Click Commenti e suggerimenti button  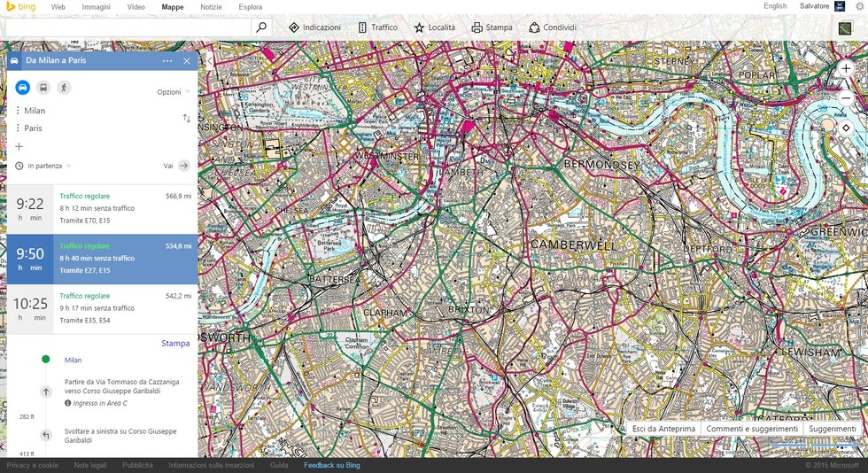[x=752, y=429]
